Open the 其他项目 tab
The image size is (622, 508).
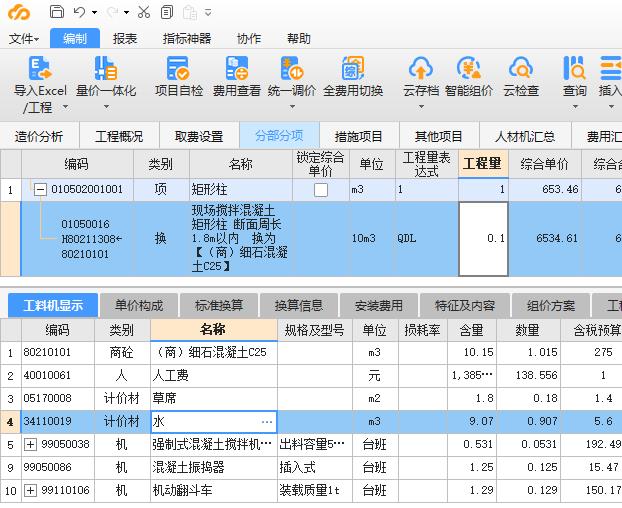tap(439, 136)
